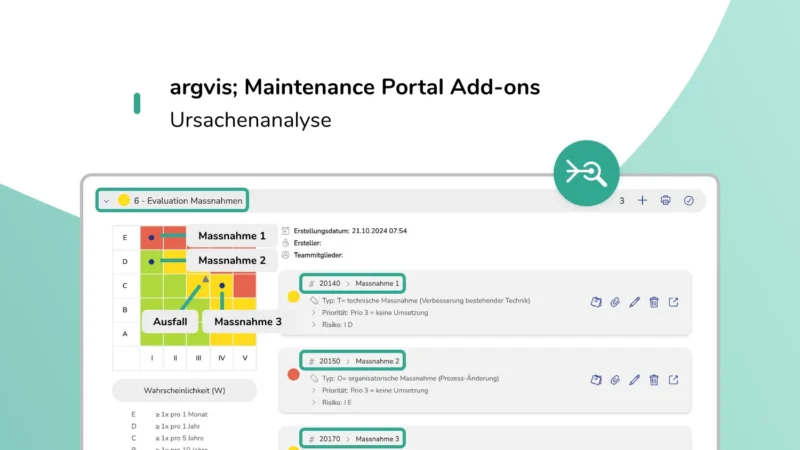The height and width of the screenshot is (450, 800).
Task: Mark section complete with the checkmark circle icon
Action: (x=689, y=201)
